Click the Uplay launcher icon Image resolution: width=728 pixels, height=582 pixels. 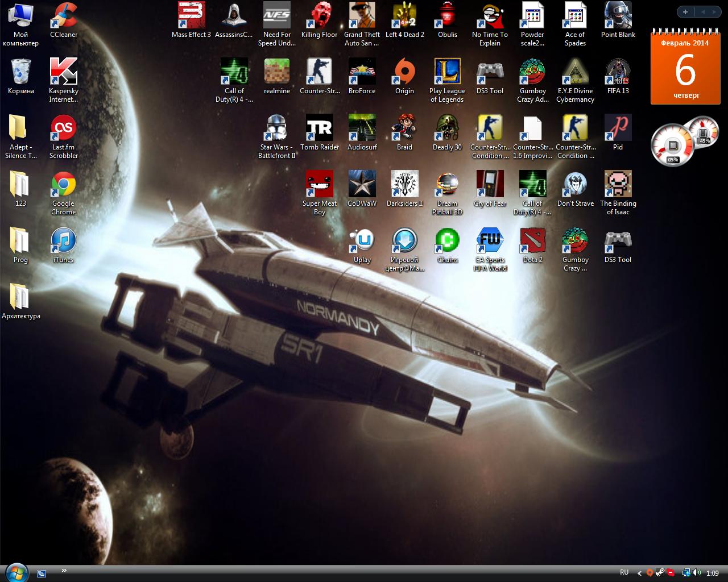[x=362, y=241]
